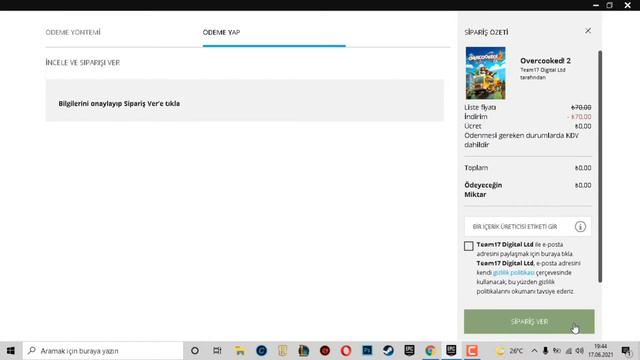
Task: Click the order summary vertical scrollbar
Action: click(600, 166)
